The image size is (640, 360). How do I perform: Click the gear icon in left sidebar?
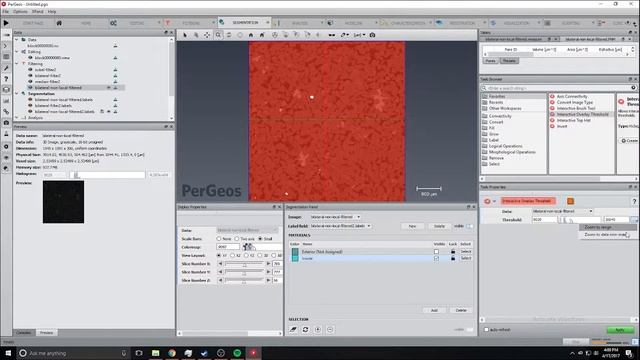tap(6, 147)
